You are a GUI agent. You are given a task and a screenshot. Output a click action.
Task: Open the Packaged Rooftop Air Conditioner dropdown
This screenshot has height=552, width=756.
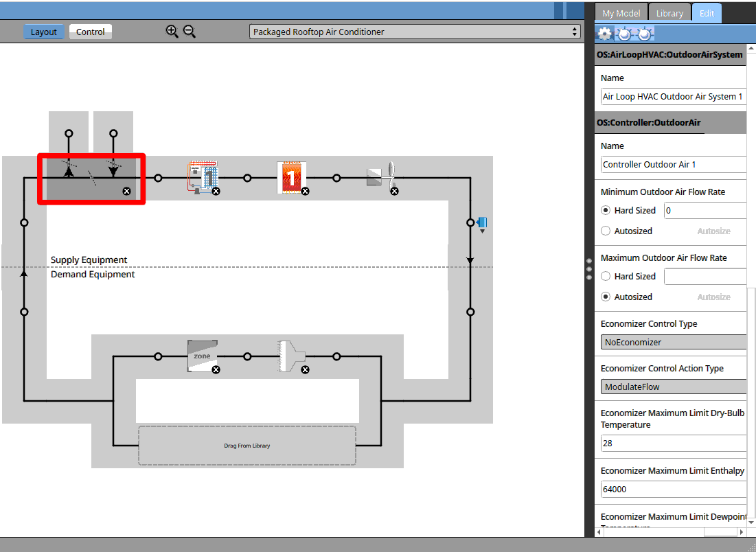[x=415, y=32]
